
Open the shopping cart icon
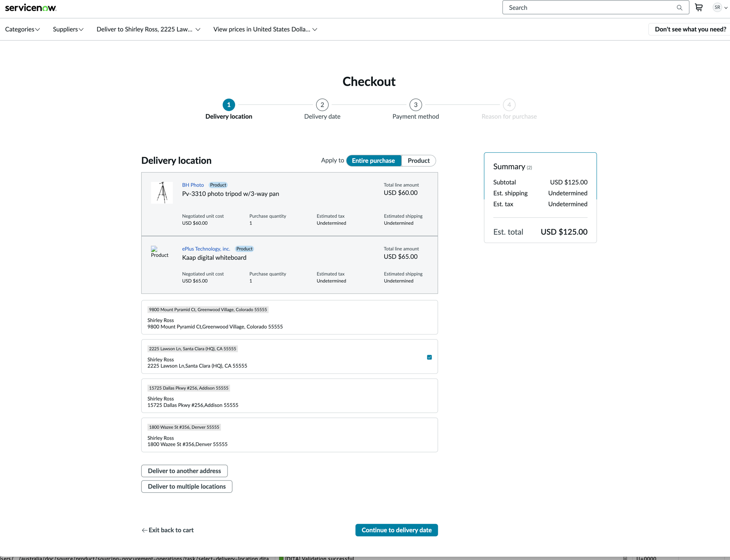(x=699, y=7)
